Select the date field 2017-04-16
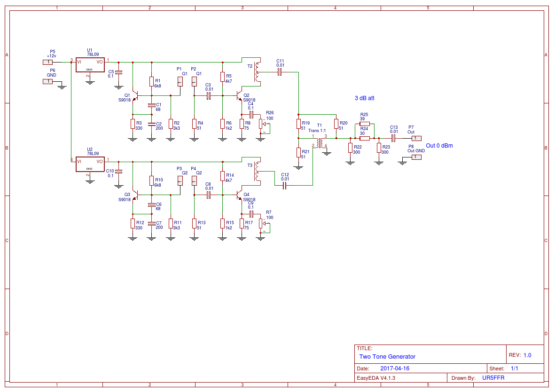This screenshot has height=392, width=555. coord(395,368)
